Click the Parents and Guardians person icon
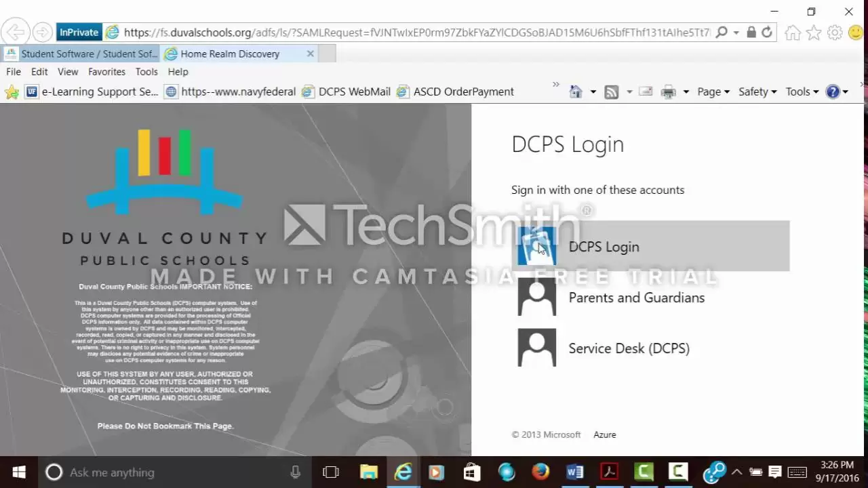868x488 pixels. (x=537, y=297)
